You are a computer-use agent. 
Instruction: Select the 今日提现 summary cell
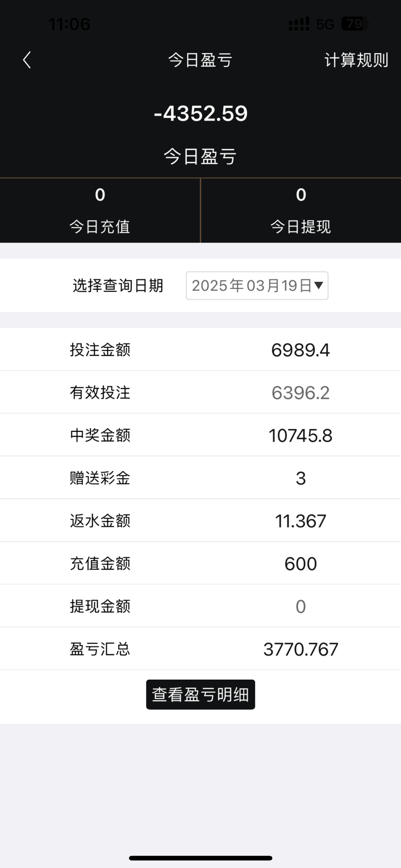click(301, 210)
